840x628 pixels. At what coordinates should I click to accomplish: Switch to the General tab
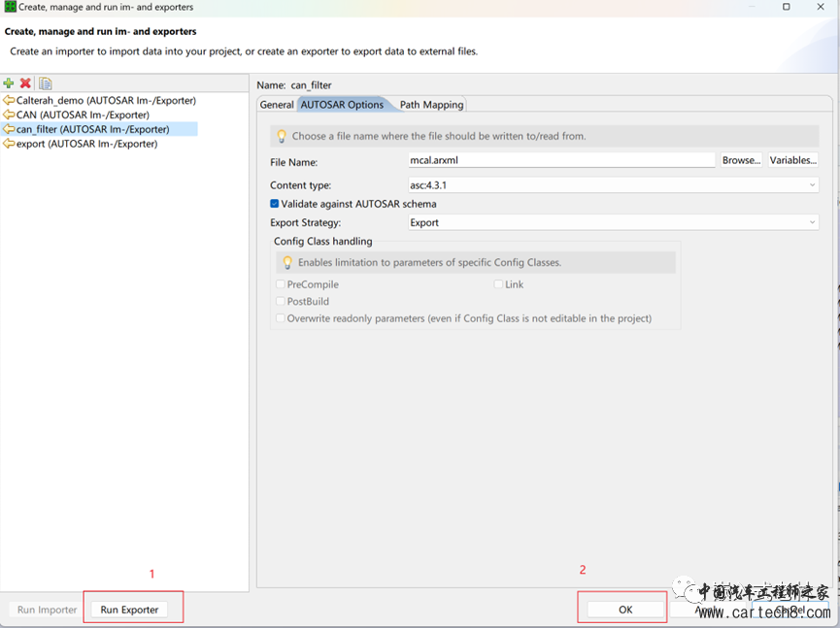coord(277,105)
